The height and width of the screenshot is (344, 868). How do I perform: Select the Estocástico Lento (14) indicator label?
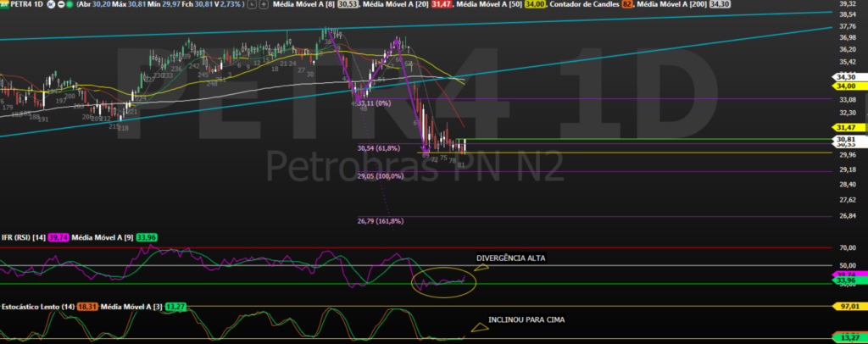[37, 307]
